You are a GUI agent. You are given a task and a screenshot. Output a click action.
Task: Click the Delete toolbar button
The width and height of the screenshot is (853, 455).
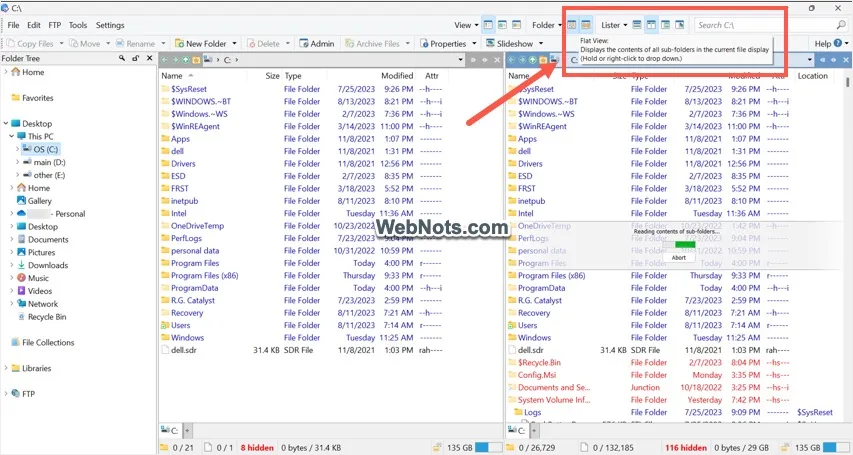(x=263, y=44)
